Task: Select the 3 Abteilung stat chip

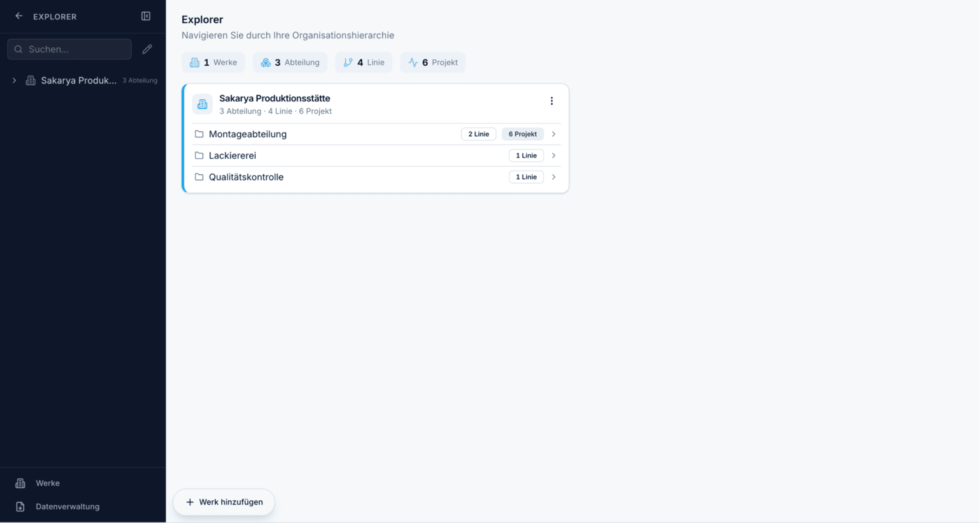Action: pyautogui.click(x=290, y=62)
